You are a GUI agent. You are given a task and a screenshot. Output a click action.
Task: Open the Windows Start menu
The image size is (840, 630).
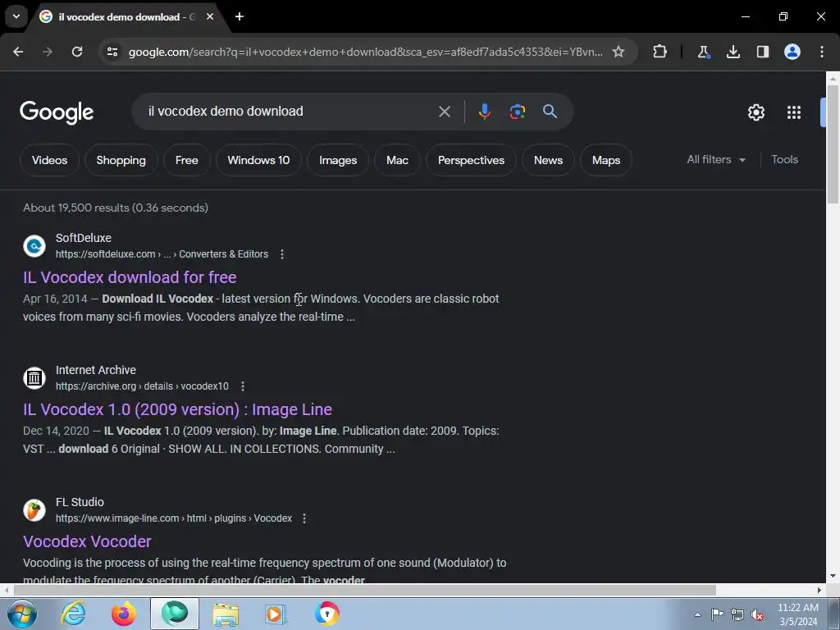pos(22,614)
